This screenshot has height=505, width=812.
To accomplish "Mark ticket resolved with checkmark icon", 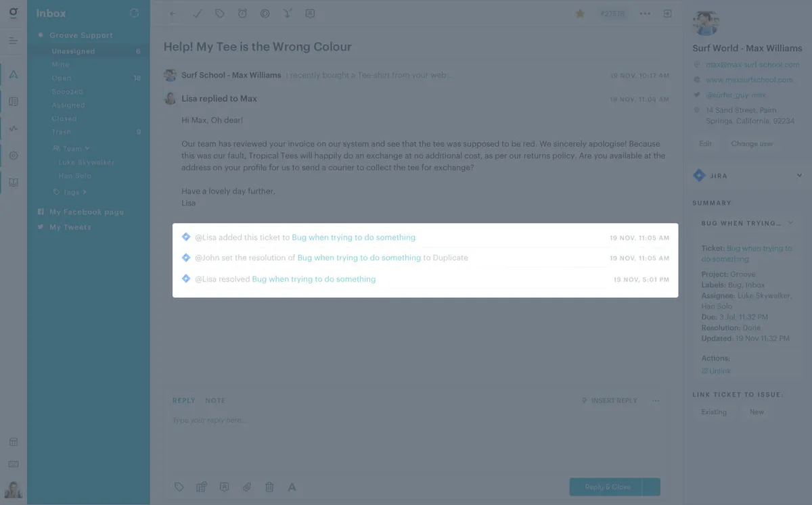I will (x=197, y=14).
